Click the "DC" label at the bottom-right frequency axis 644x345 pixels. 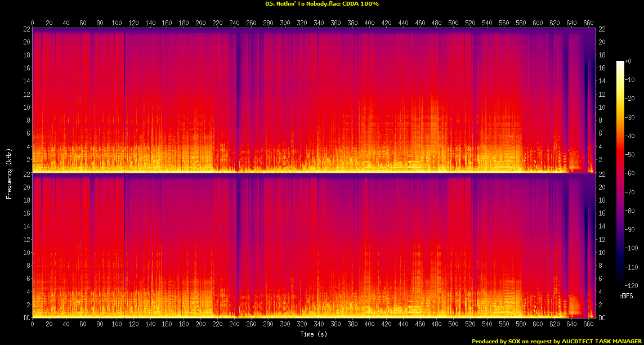(602, 318)
